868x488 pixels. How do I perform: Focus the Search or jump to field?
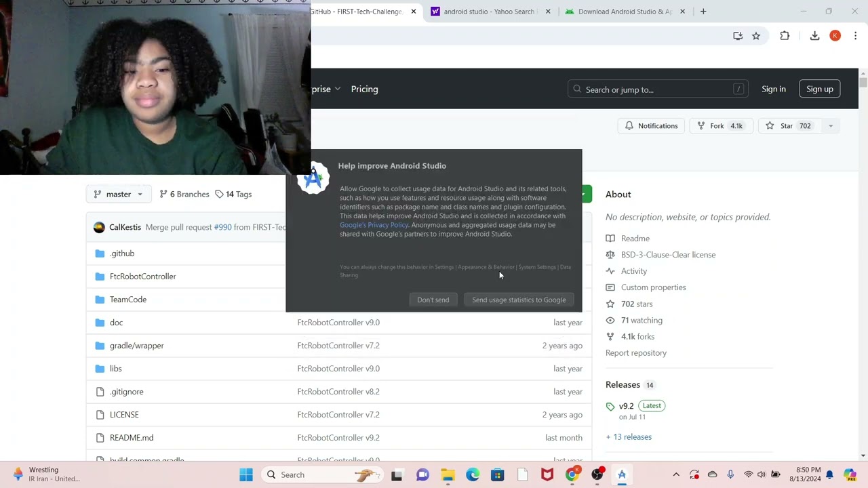click(657, 89)
